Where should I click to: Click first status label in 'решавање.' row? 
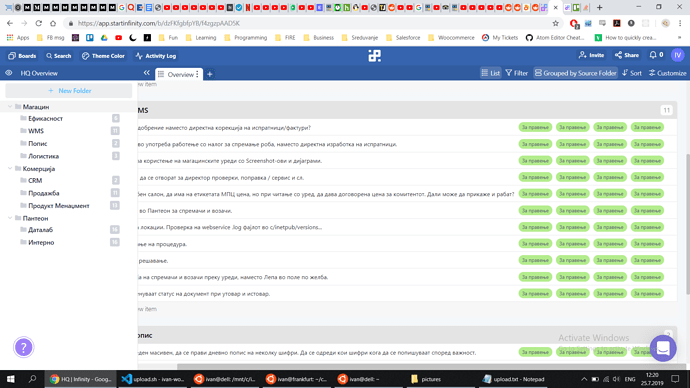pos(535,260)
